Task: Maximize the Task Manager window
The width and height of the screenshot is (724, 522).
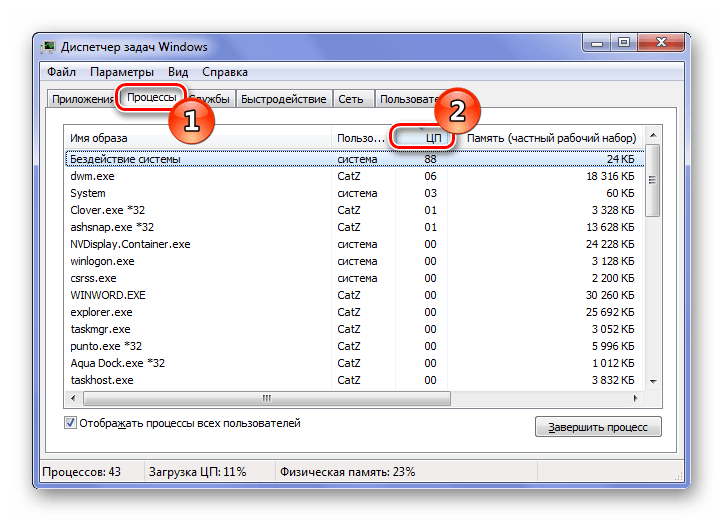Action: [624, 43]
